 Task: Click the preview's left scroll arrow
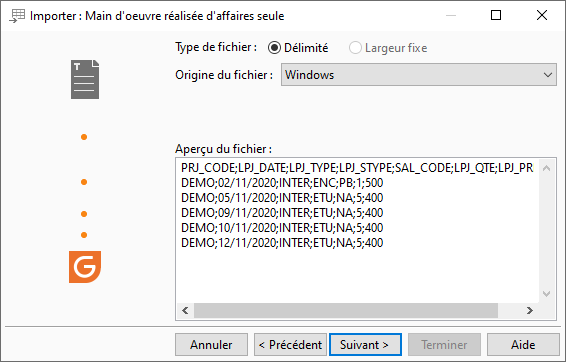(185, 310)
